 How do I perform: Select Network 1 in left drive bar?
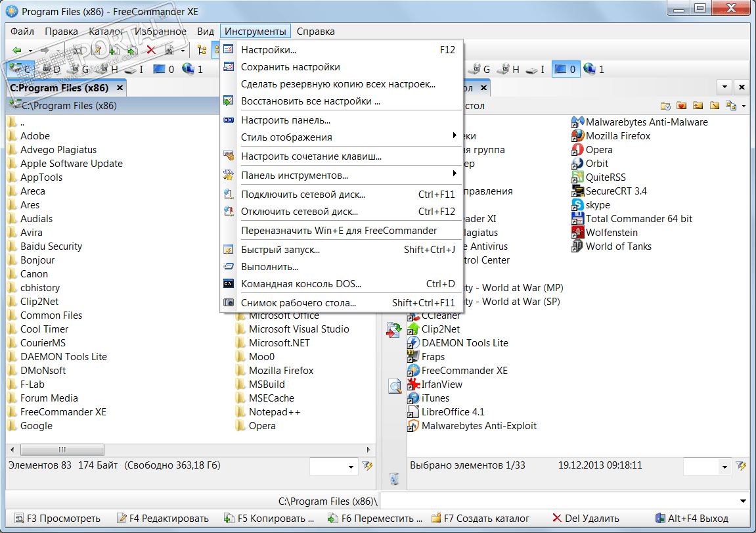[x=192, y=69]
